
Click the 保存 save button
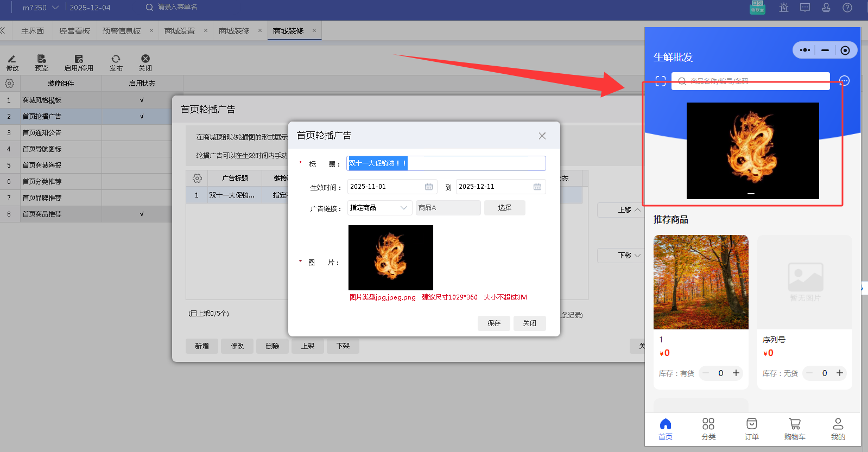[494, 323]
